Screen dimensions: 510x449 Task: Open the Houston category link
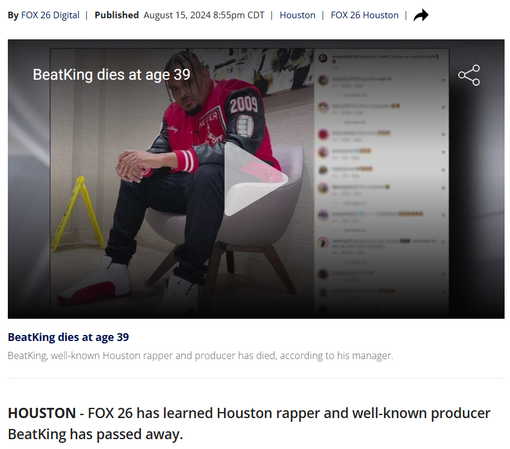[297, 15]
